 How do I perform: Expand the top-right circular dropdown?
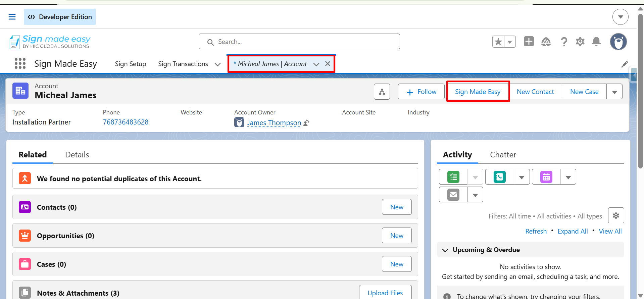tap(621, 17)
